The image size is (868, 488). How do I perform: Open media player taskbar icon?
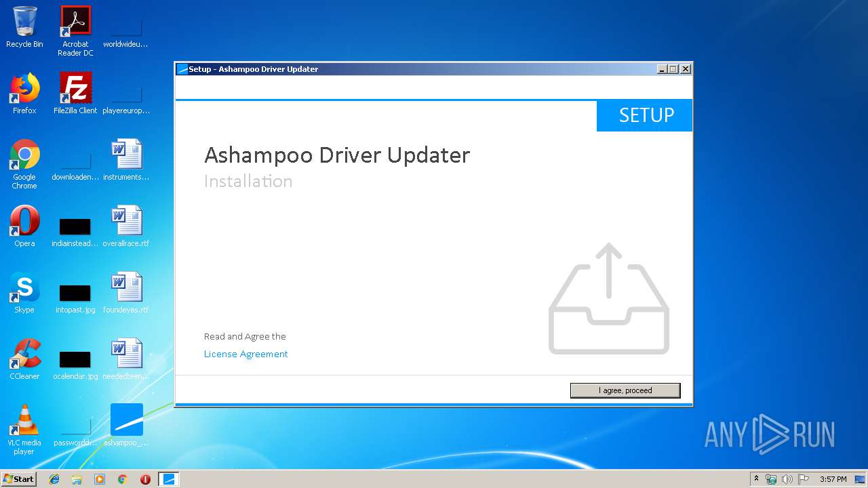[x=100, y=479]
